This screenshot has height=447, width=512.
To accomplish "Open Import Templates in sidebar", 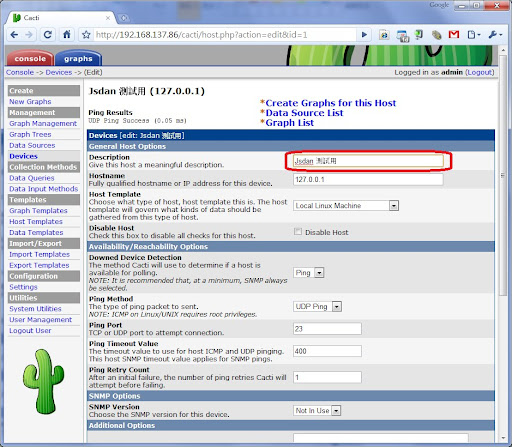I will tap(40, 254).
